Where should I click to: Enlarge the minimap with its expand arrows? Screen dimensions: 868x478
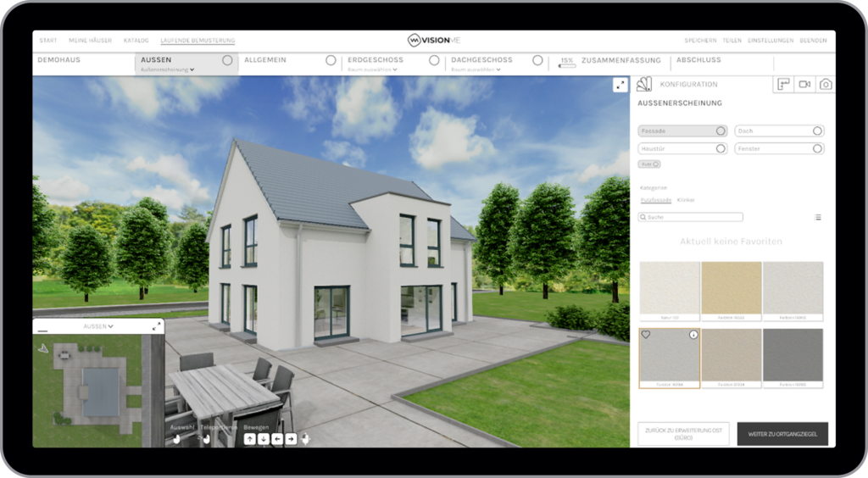pyautogui.click(x=156, y=326)
